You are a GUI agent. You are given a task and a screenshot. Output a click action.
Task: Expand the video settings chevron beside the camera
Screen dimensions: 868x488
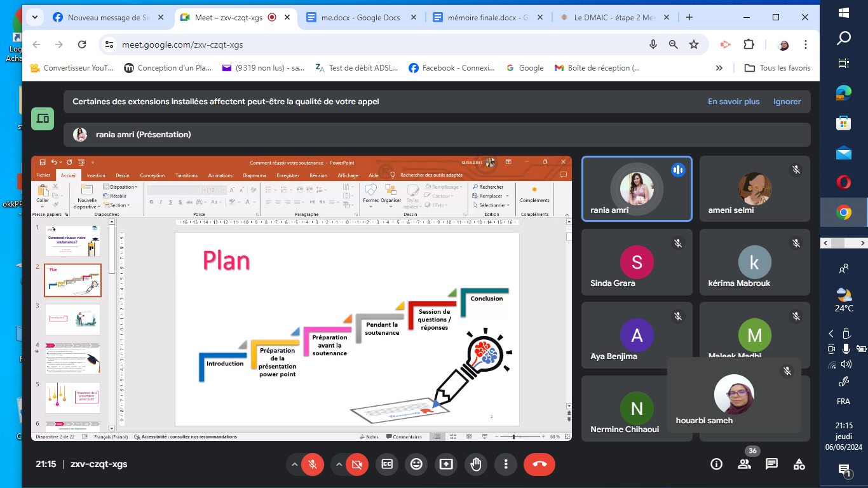click(339, 464)
